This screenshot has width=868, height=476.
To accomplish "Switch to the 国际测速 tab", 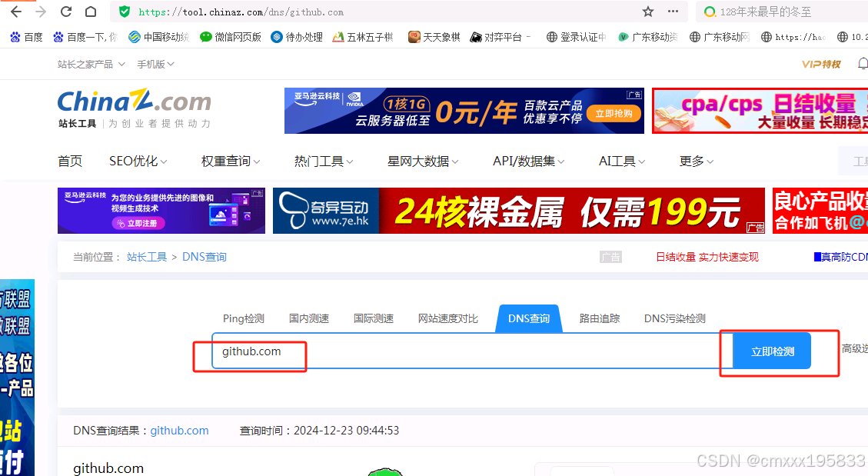I will pos(374,319).
